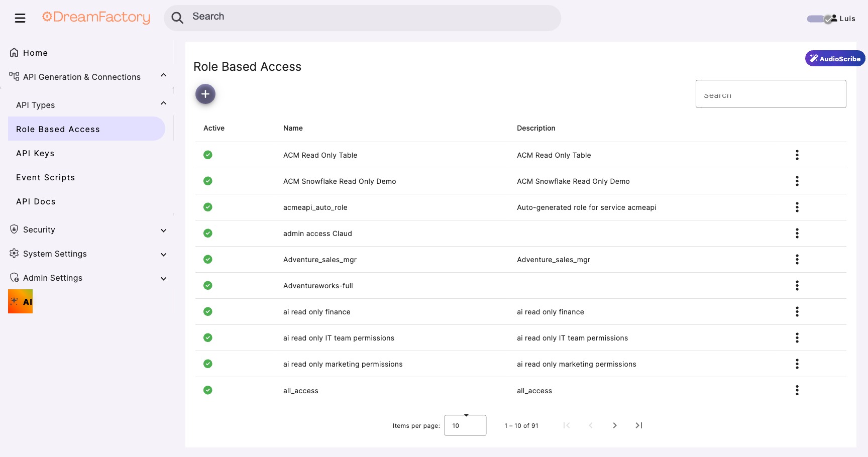Click the search magnifier in the top bar
This screenshot has width=868, height=457.
point(177,17)
